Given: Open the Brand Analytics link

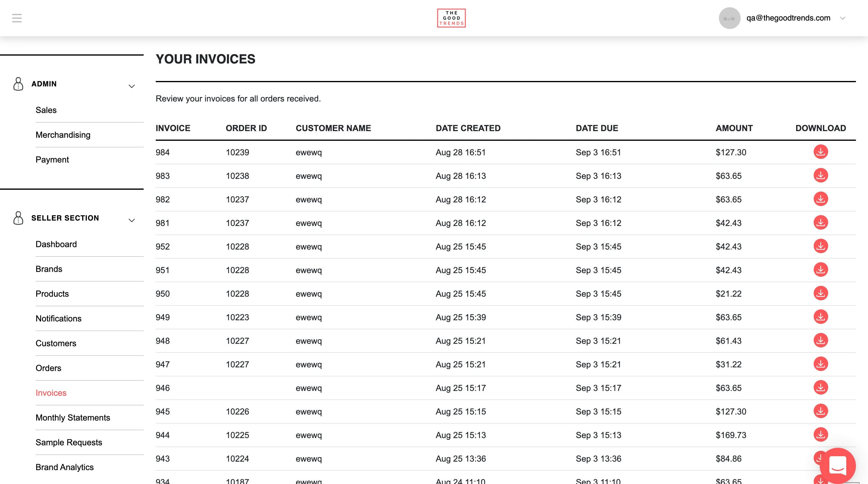Looking at the screenshot, I should tap(65, 467).
